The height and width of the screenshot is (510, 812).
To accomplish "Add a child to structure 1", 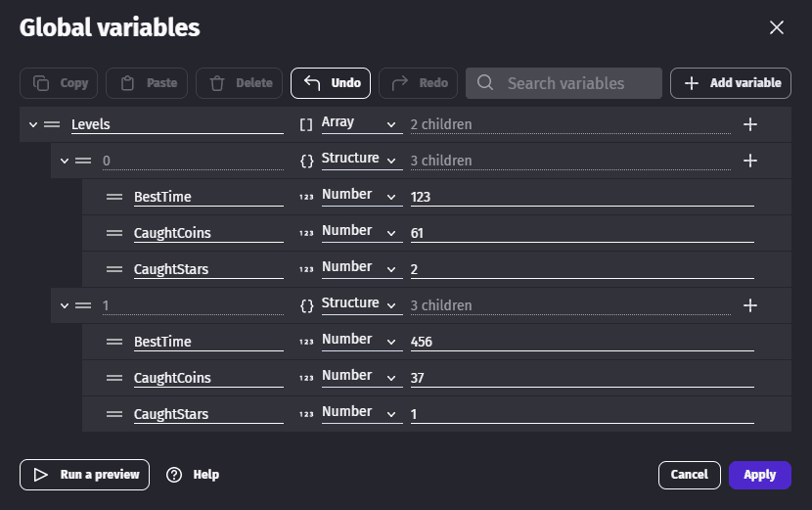I will pyautogui.click(x=750, y=305).
